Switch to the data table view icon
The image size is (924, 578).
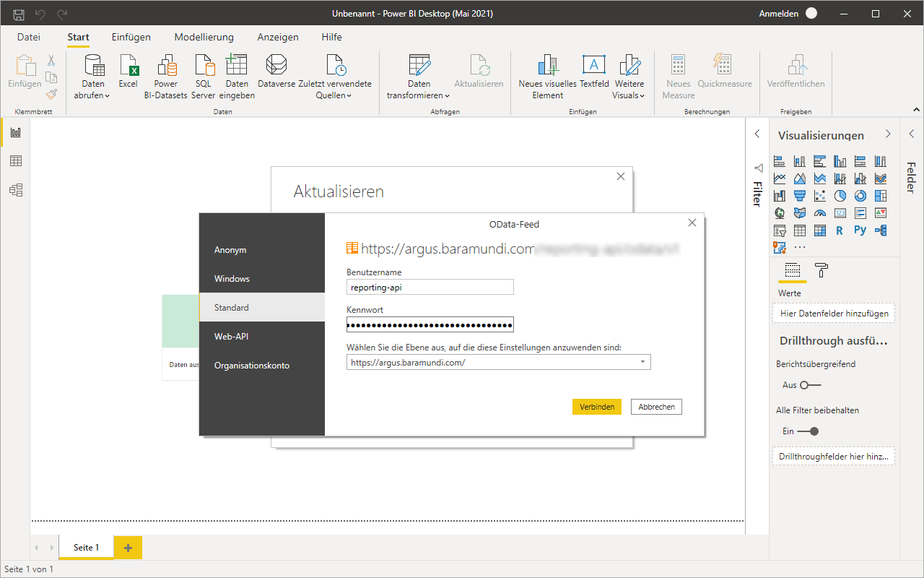pos(16,161)
